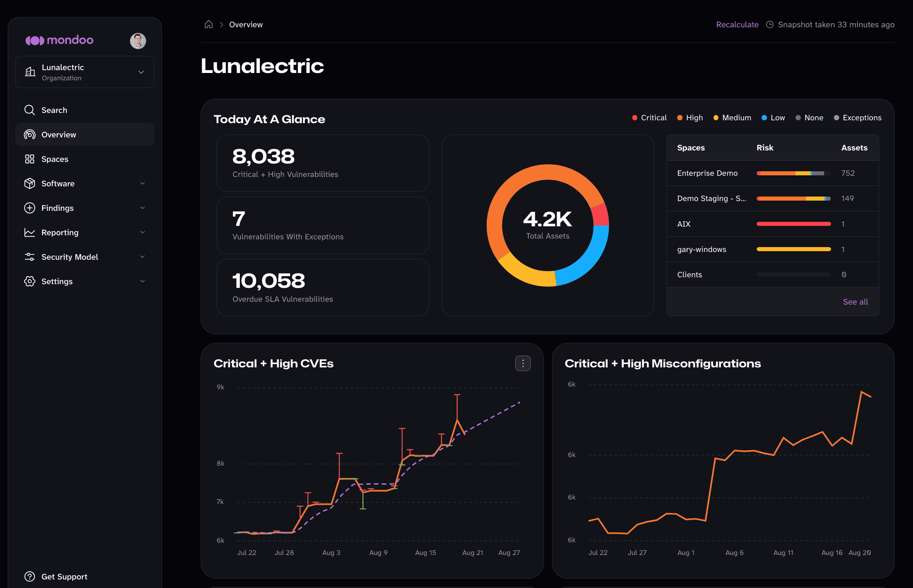Click the snapshot clock icon
The image size is (913, 588).
(x=770, y=24)
